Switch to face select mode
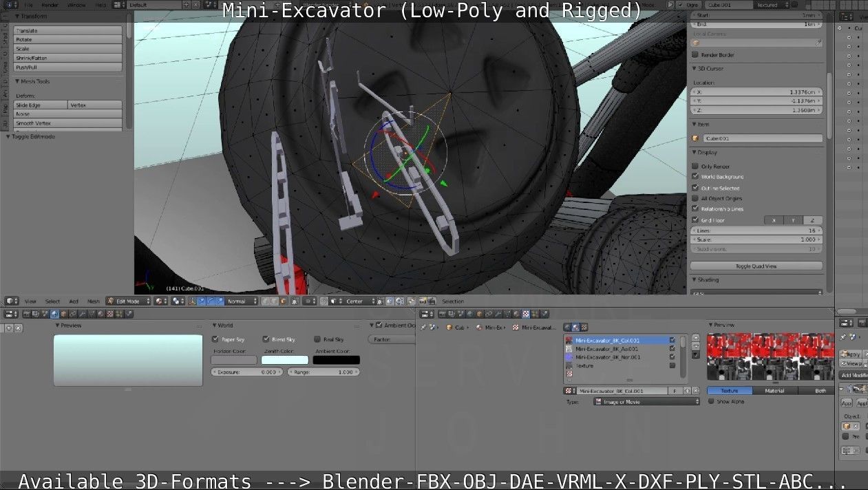868x490 pixels. pos(283,301)
